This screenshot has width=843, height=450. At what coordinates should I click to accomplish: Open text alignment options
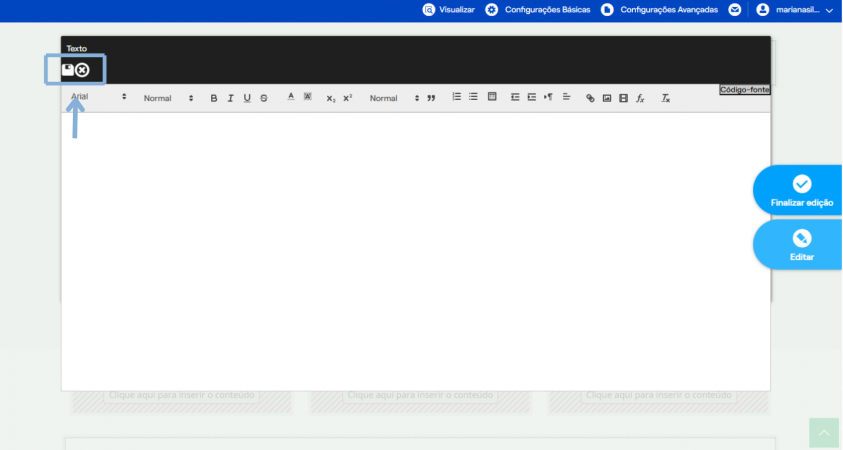point(566,97)
